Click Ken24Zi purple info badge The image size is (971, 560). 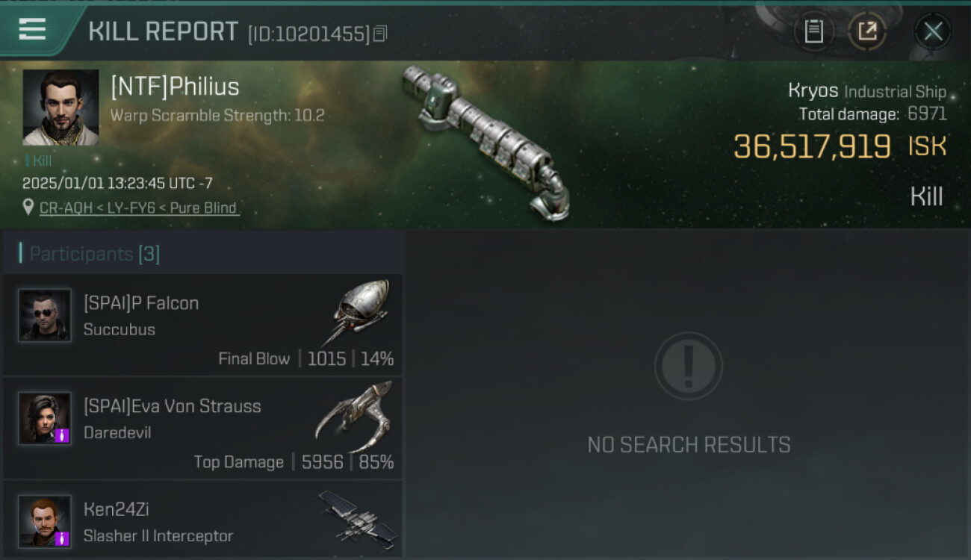click(63, 538)
